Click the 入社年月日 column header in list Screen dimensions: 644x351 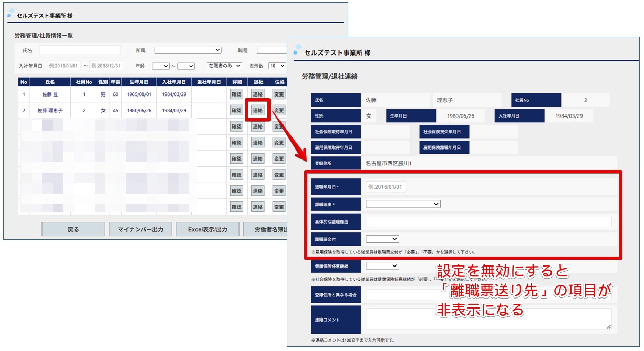(x=174, y=82)
